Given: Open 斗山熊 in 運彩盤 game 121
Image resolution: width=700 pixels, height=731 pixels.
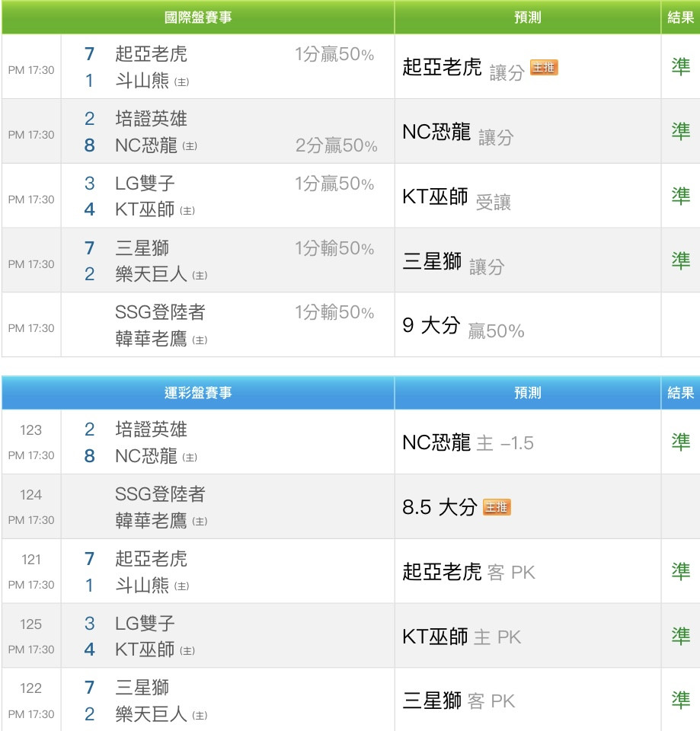Looking at the screenshot, I should point(142,585).
